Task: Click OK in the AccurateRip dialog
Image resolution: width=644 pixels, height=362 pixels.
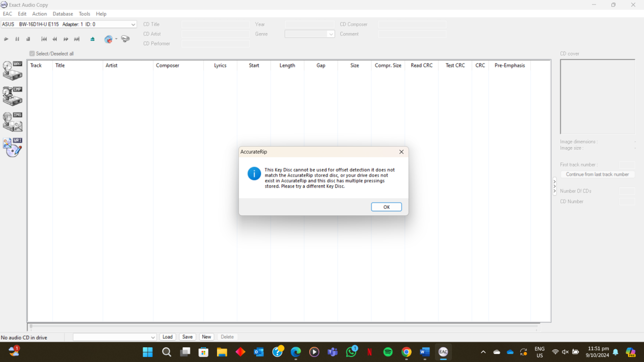Action: click(x=386, y=207)
